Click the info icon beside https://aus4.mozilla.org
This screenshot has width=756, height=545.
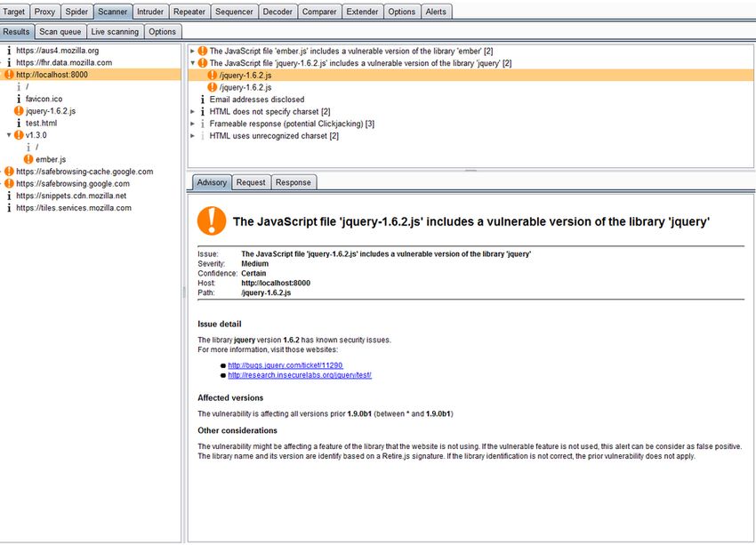[x=9, y=50]
